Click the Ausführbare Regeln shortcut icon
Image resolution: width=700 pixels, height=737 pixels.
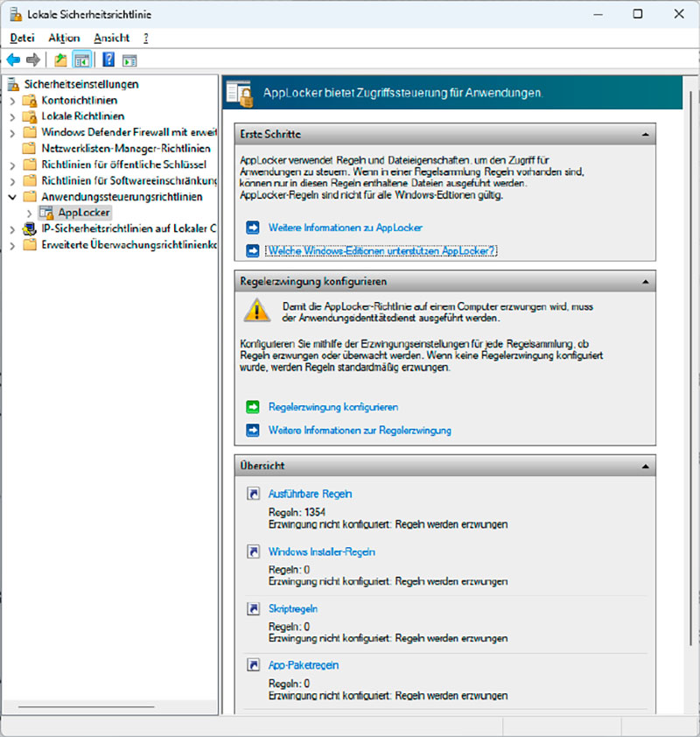pos(253,495)
